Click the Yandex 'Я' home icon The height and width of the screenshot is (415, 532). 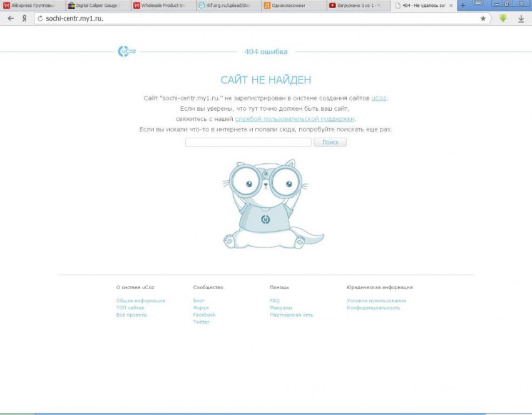coord(24,19)
